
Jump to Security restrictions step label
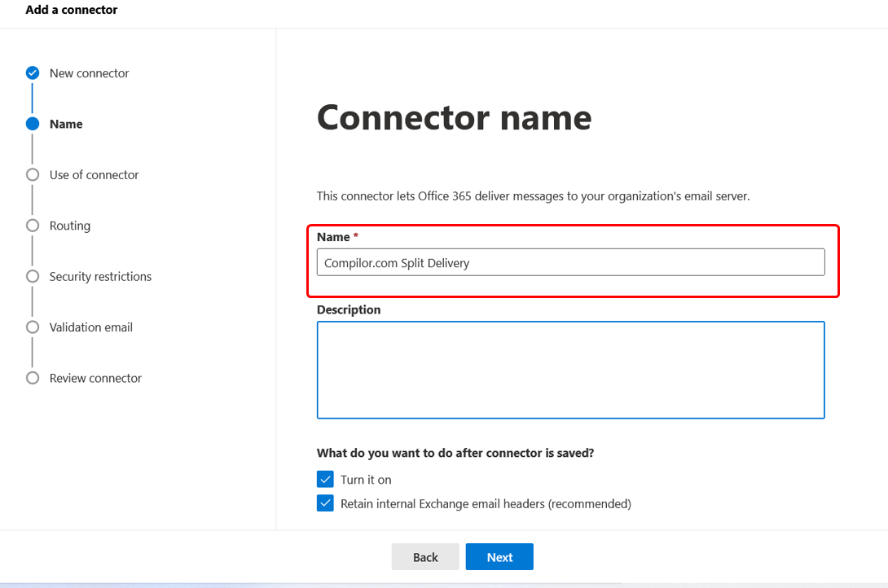click(x=100, y=277)
